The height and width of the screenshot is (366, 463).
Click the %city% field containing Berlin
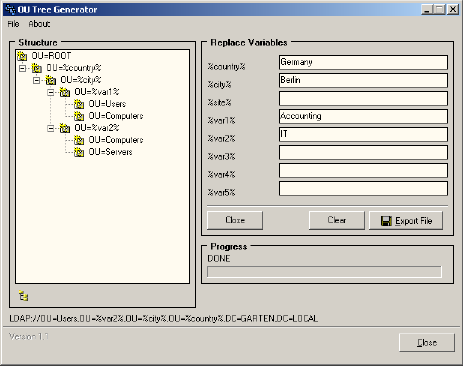363,80
